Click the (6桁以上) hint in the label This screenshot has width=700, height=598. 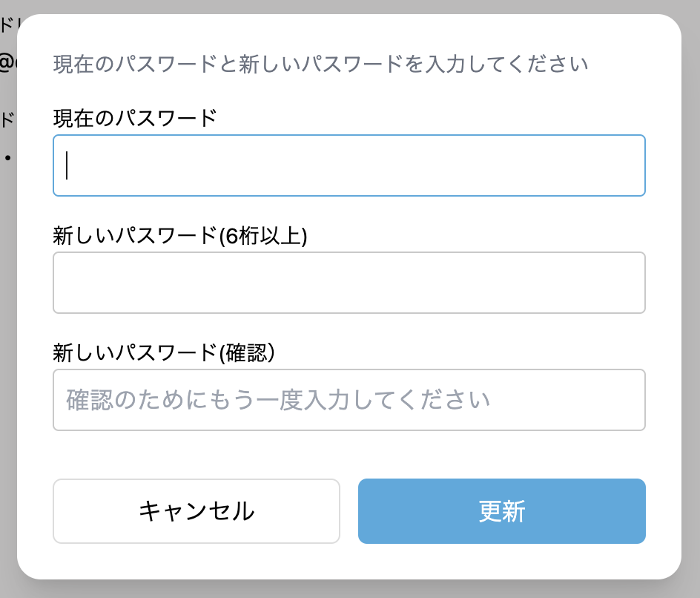[262, 235]
